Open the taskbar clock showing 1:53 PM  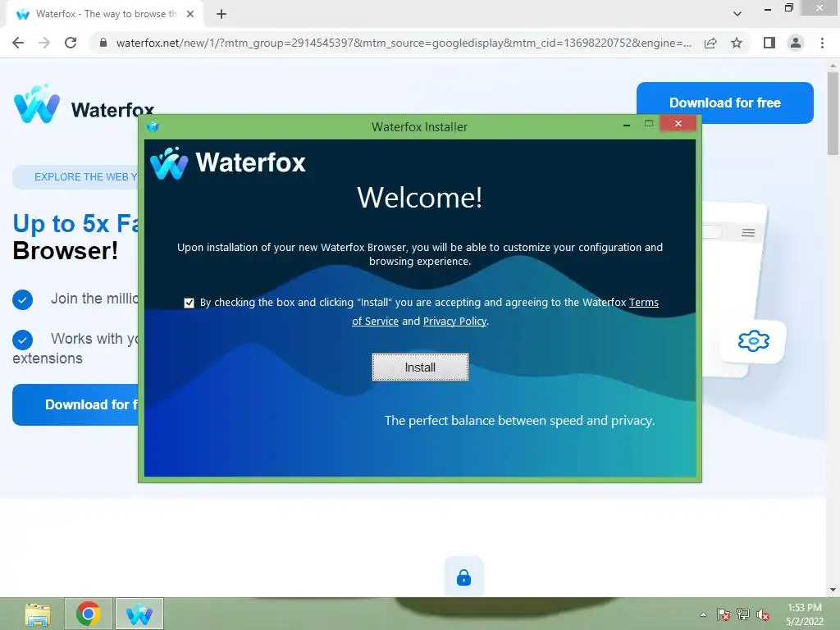[x=804, y=614]
